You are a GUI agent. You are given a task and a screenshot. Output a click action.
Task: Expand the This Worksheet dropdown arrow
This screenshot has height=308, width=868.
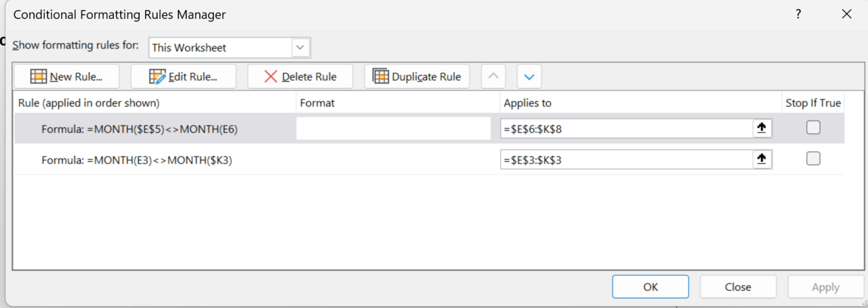click(x=300, y=48)
